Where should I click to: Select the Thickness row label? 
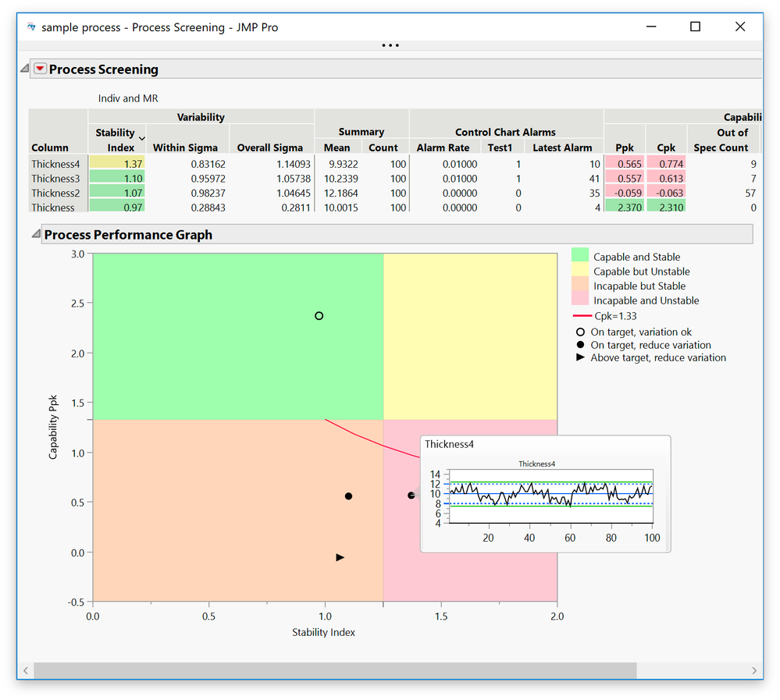(53, 208)
